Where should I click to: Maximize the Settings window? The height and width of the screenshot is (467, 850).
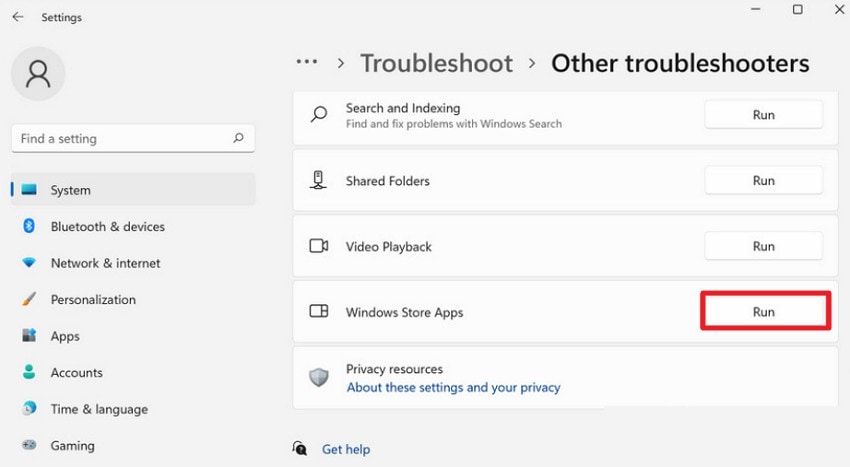[x=797, y=9]
